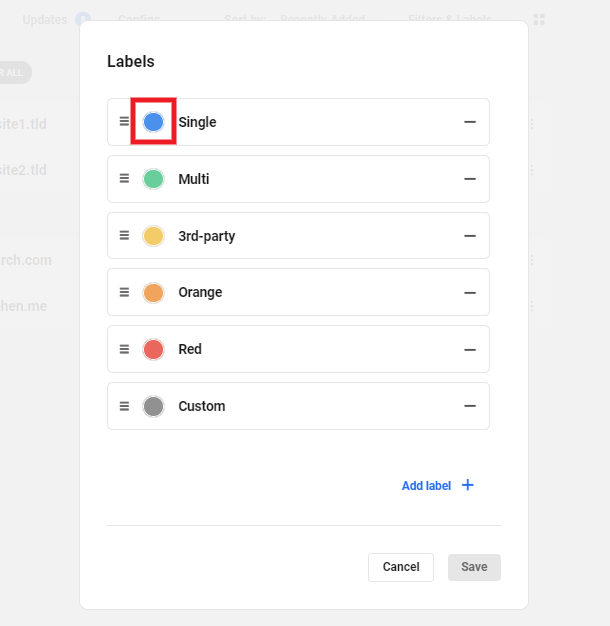Viewport: 610px width, 626px height.
Task: Click the drag handle for Single label
Action: tap(124, 122)
